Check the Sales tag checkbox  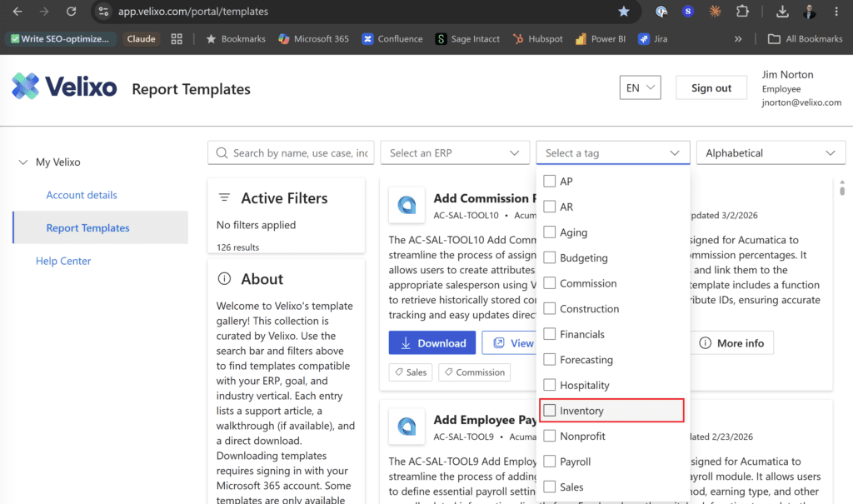point(550,487)
